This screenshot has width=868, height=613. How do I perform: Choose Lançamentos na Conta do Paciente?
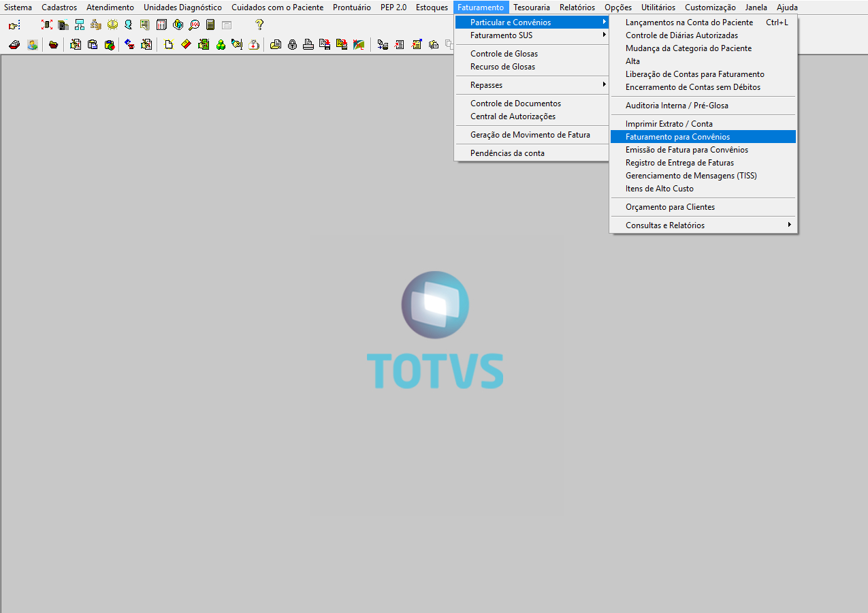click(x=703, y=22)
